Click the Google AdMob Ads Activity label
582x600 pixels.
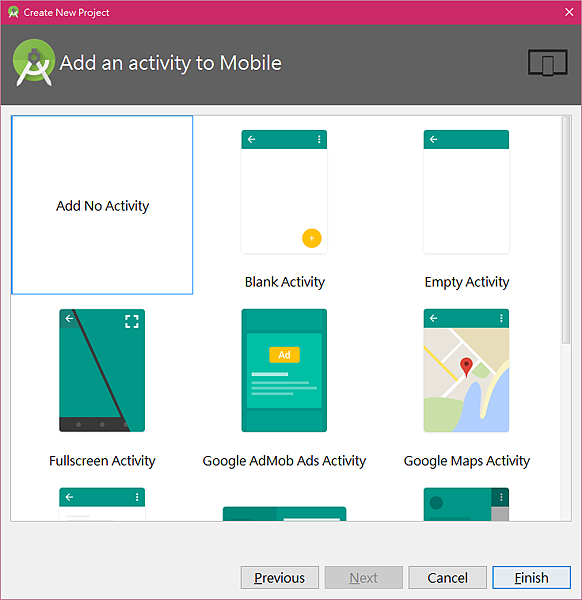[284, 461]
